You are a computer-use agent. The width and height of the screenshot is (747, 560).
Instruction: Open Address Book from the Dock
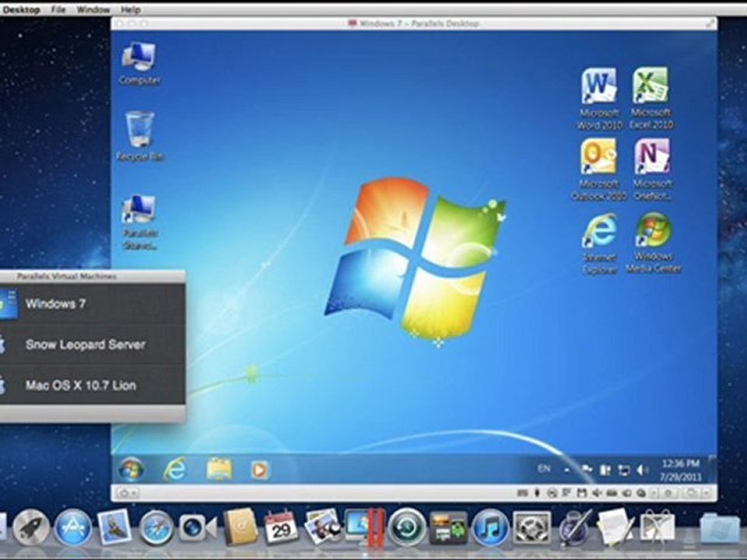click(x=240, y=527)
